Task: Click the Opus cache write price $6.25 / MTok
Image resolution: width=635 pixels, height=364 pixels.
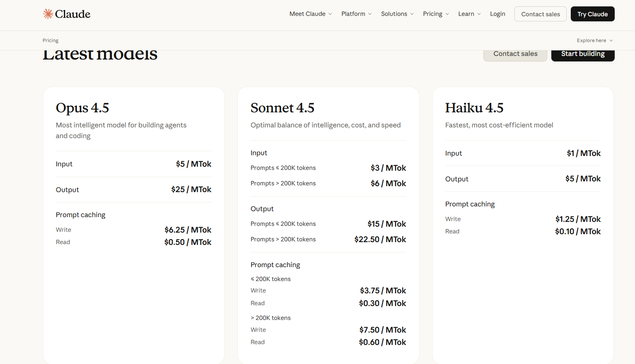Action: (x=188, y=230)
